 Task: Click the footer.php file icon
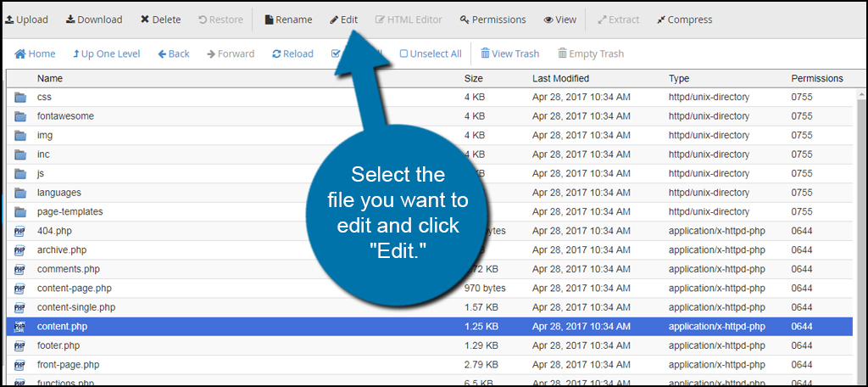point(20,346)
